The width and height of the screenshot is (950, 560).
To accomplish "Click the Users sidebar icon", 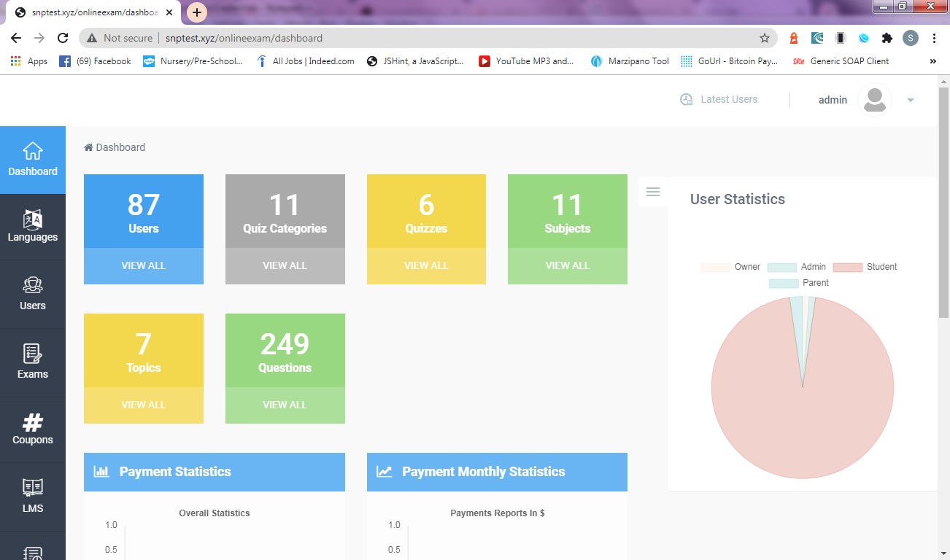I will pyautogui.click(x=33, y=286).
